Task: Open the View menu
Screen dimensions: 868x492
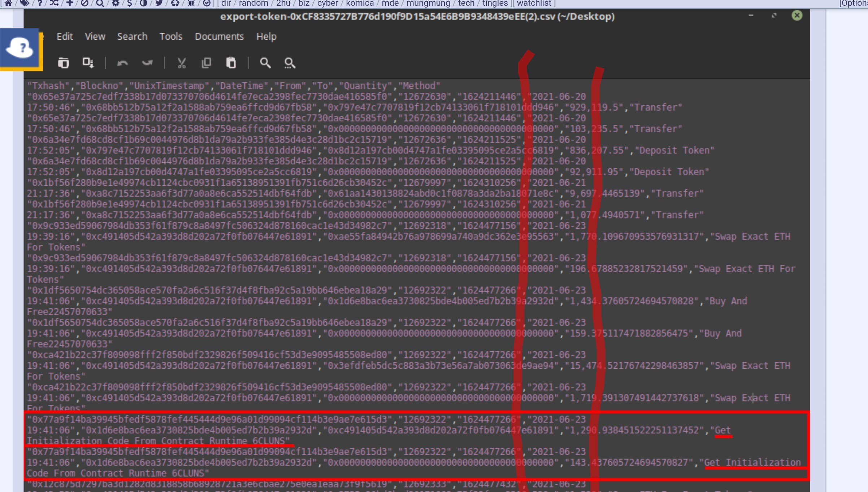Action: [95, 36]
